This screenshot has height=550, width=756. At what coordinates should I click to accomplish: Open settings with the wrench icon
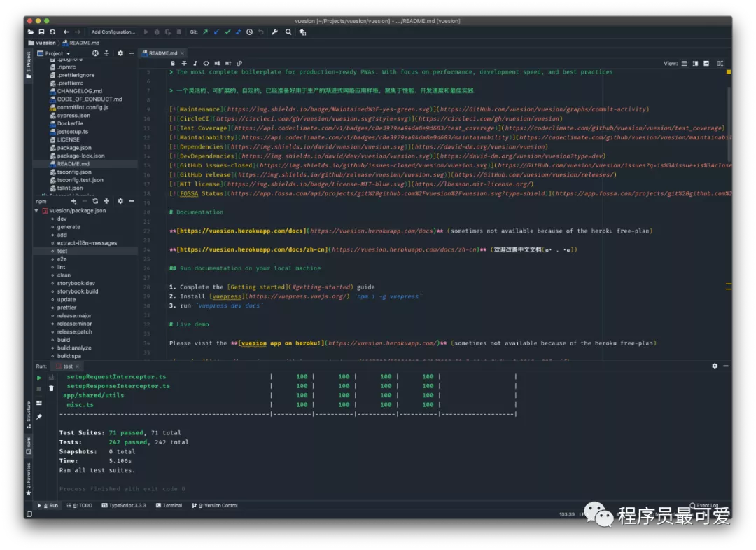pos(275,32)
